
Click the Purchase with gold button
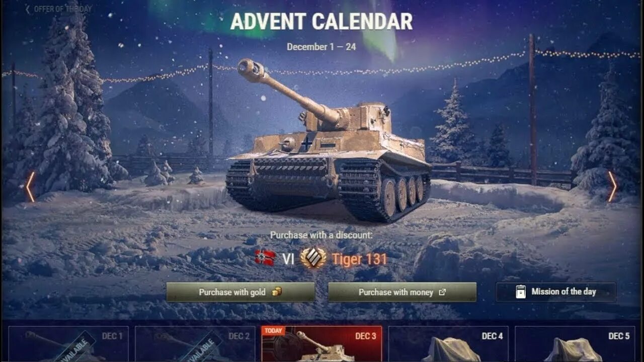coord(240,292)
